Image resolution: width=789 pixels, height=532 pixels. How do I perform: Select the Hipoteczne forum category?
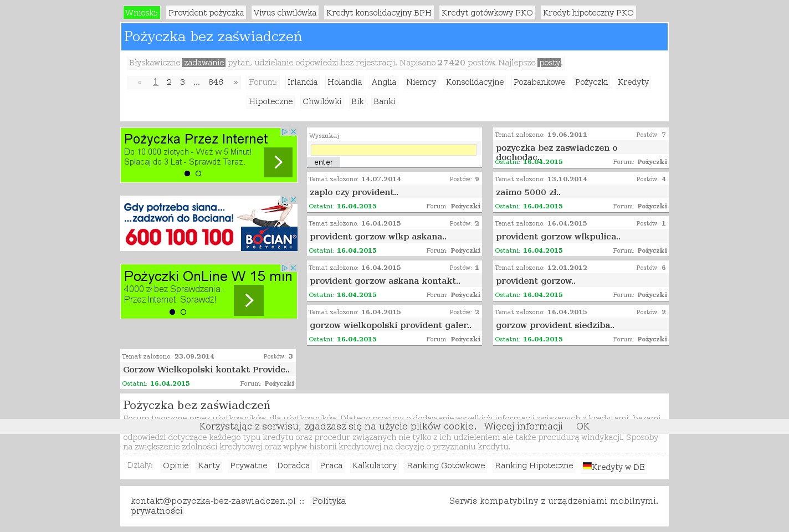[270, 102]
